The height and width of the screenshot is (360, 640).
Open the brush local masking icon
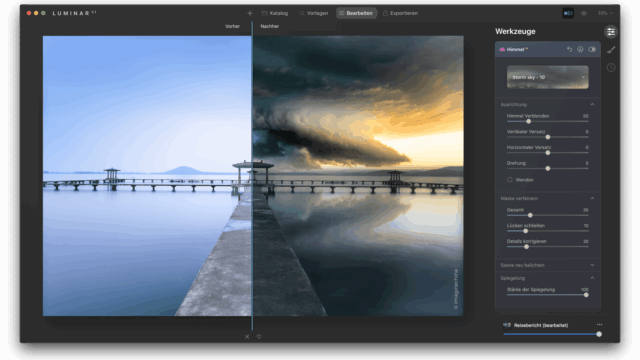click(611, 50)
